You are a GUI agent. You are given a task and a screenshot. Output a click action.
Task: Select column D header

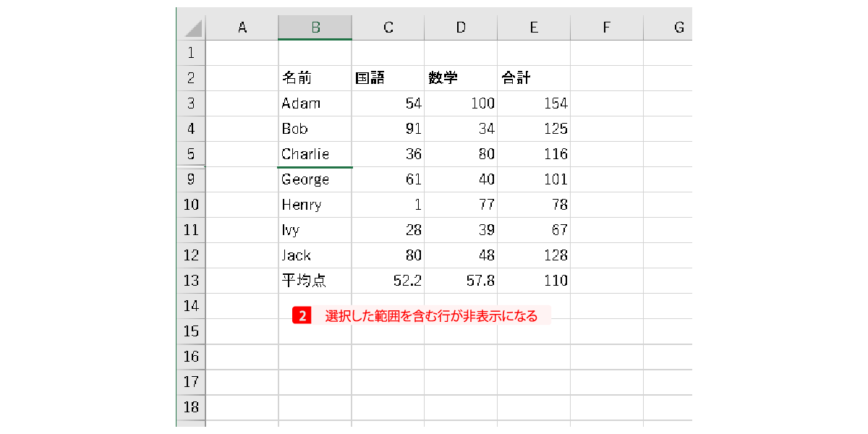(x=461, y=27)
